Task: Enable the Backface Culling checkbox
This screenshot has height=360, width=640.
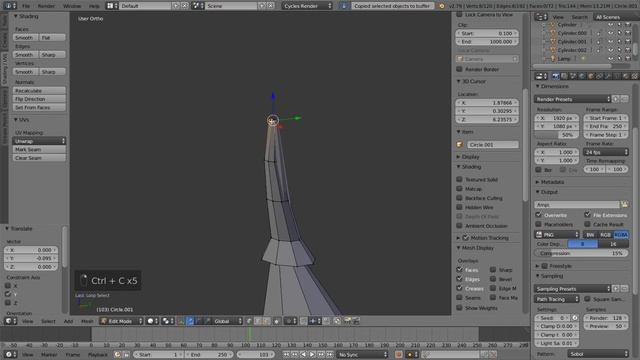Action: click(460, 198)
